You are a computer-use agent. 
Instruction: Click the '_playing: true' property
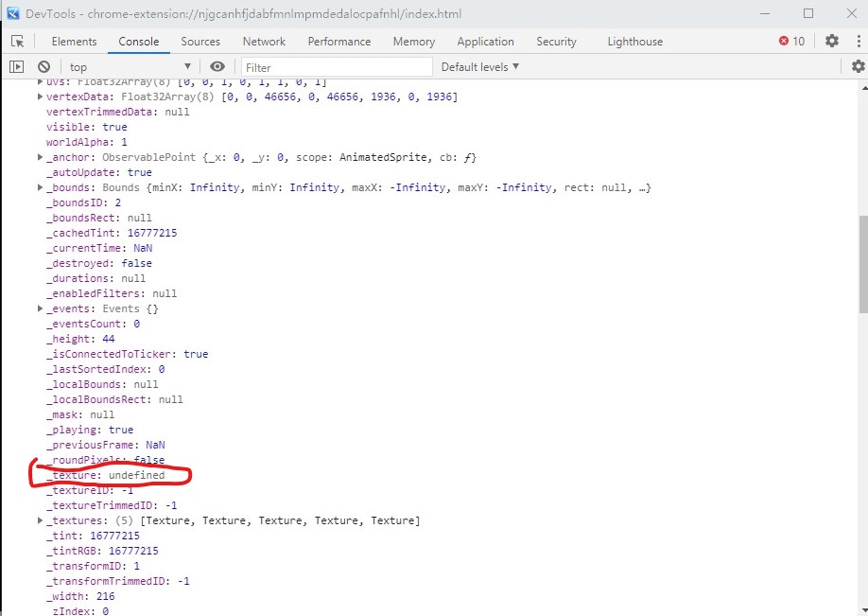pyautogui.click(x=90, y=430)
